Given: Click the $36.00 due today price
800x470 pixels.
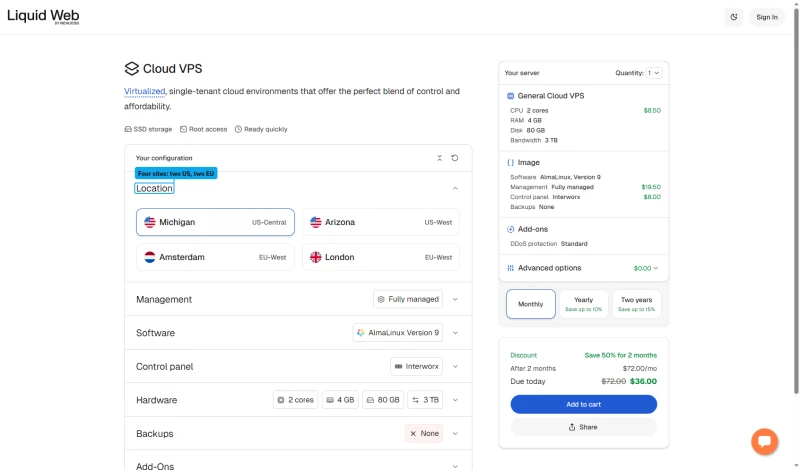Looking at the screenshot, I should (x=643, y=382).
